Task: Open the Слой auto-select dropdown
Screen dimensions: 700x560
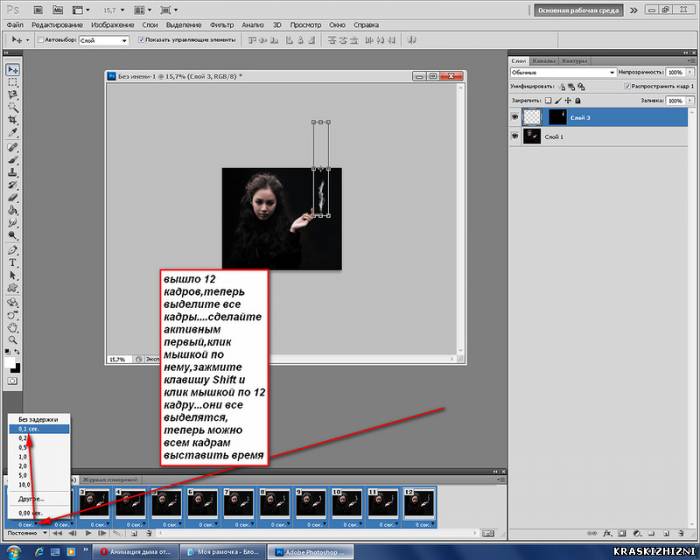Action: [104, 40]
